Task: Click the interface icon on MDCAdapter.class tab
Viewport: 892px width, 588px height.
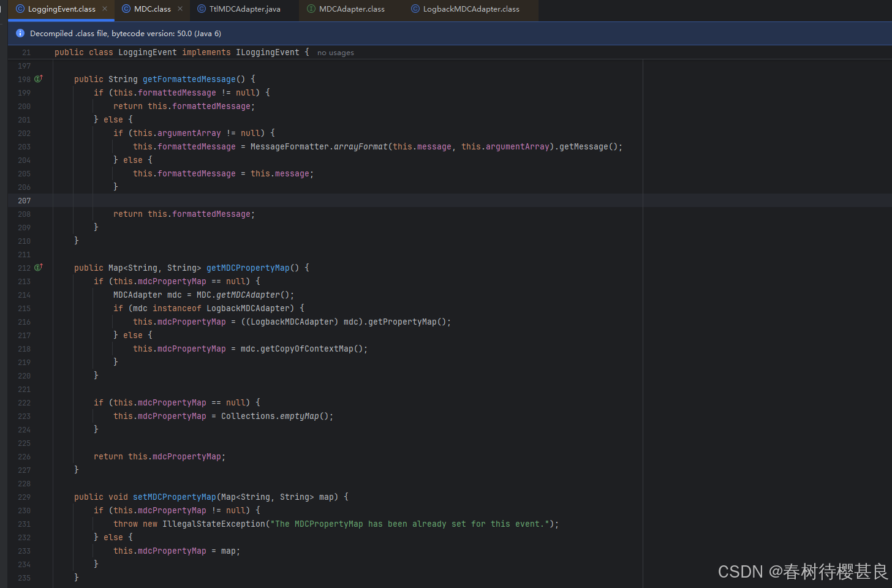Action: [311, 9]
